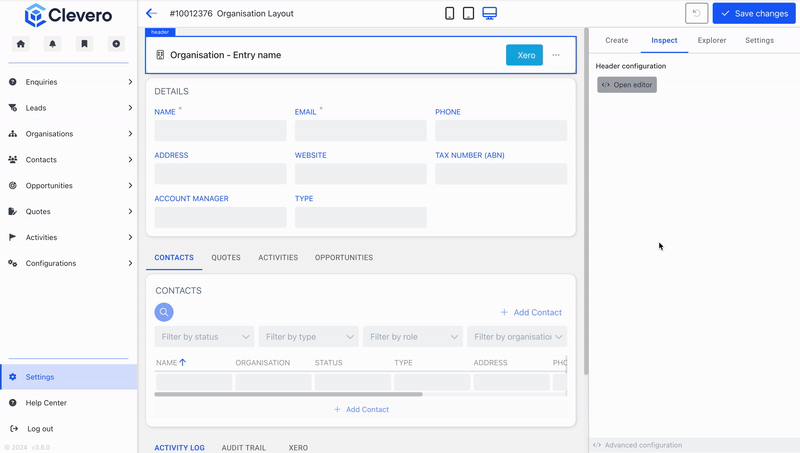Click the vertical scrollbar of layout canvas
Image resolution: width=800 pixels, height=453 pixels.
586,202
